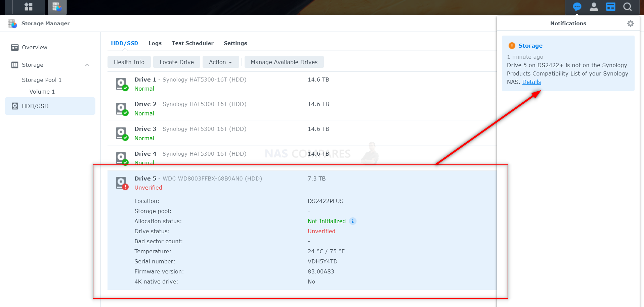Click firmware version 83.00A83
The width and height of the screenshot is (644, 307).
click(321, 271)
